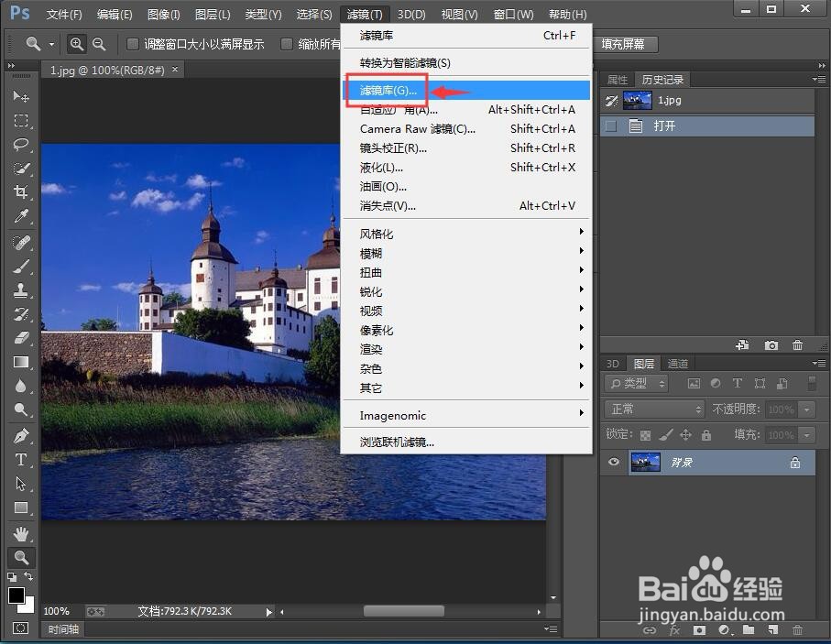
Task: Toggle lock all padlock icon
Action: (705, 435)
